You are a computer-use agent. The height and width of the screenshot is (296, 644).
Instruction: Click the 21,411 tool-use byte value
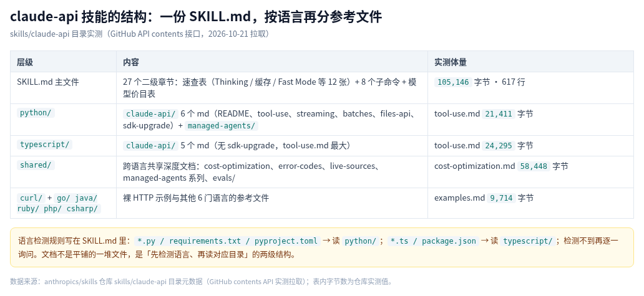pyautogui.click(x=499, y=114)
